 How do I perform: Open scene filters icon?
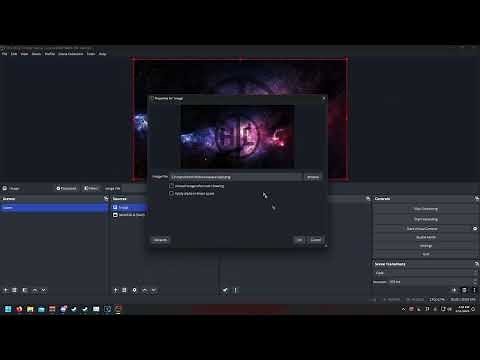pyautogui.click(x=25, y=290)
